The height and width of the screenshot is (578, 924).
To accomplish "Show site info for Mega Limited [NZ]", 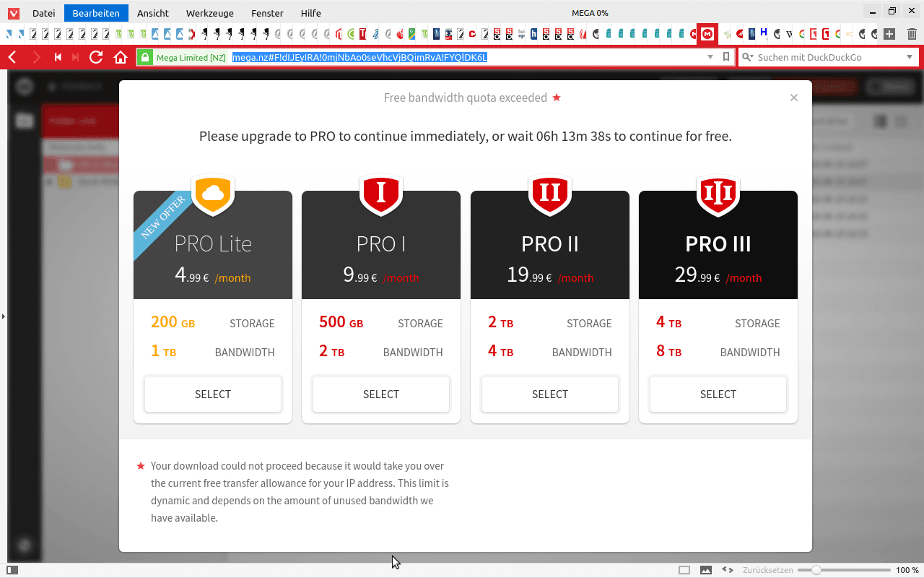I will [182, 57].
